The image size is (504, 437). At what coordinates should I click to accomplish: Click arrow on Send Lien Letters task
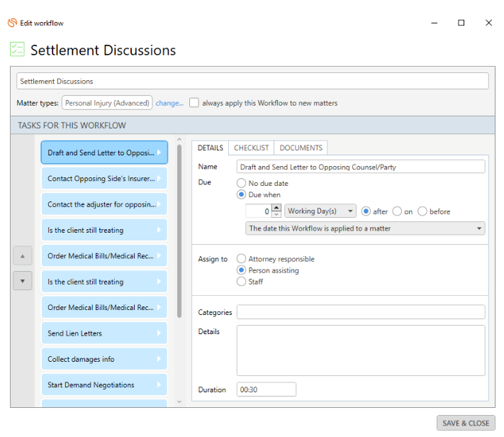[159, 333]
